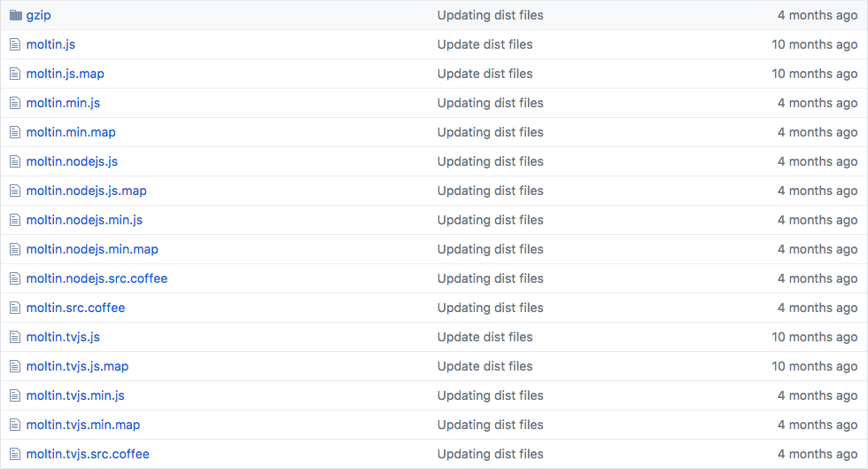This screenshot has width=868, height=469.
Task: Open commit message for moltin.tvjs.min.js row
Action: point(491,395)
